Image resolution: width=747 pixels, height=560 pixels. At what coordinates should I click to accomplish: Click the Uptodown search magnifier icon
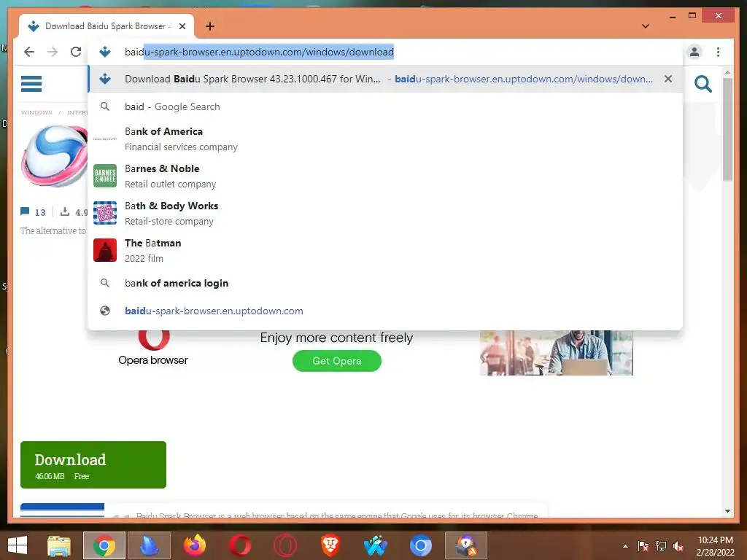703,85
